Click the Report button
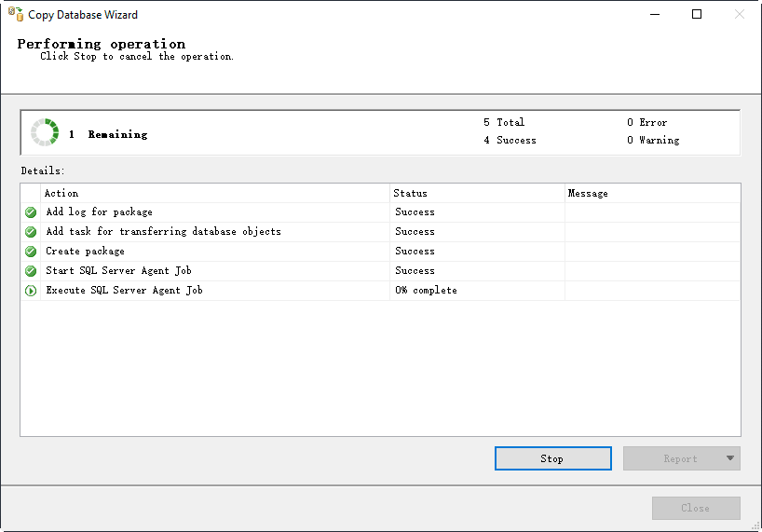762x532 pixels. tap(680, 458)
